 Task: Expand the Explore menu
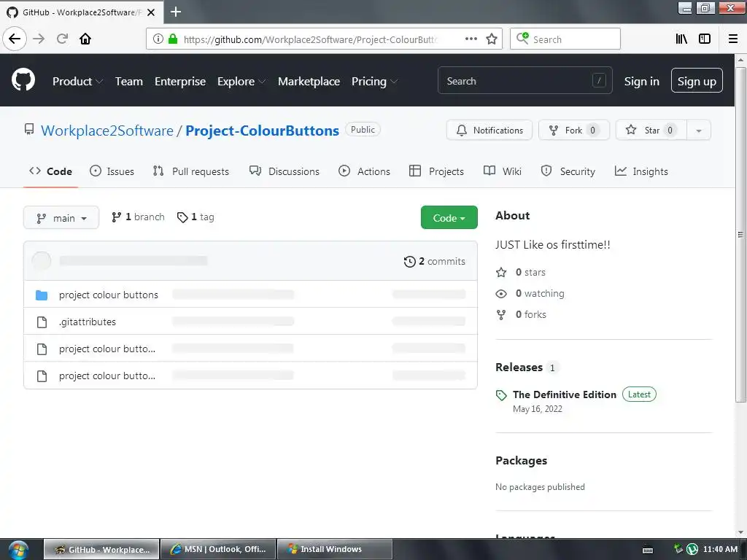coord(241,82)
